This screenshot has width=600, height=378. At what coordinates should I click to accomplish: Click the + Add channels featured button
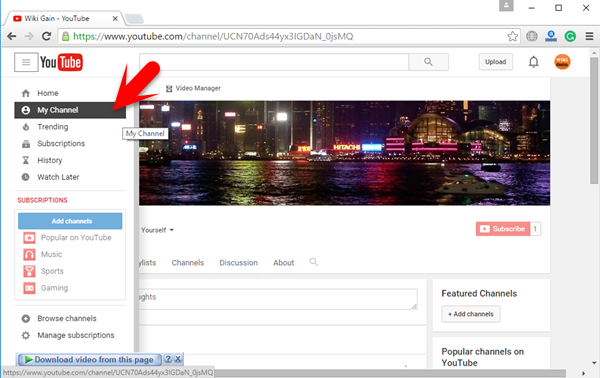471,314
